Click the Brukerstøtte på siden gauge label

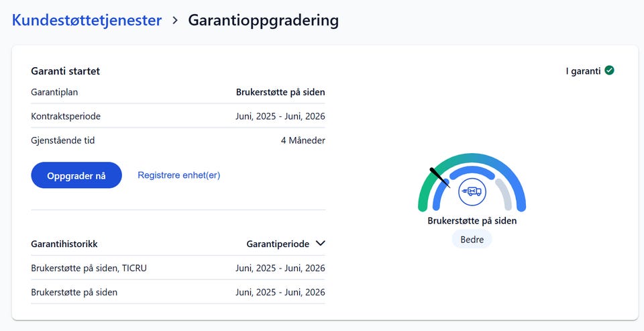[x=472, y=221]
